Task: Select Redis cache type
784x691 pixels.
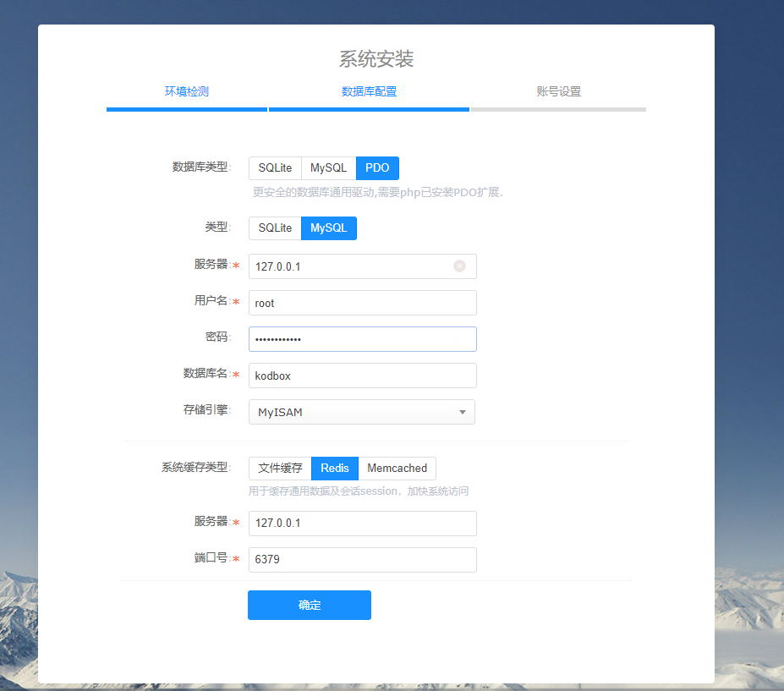Action: [x=335, y=468]
